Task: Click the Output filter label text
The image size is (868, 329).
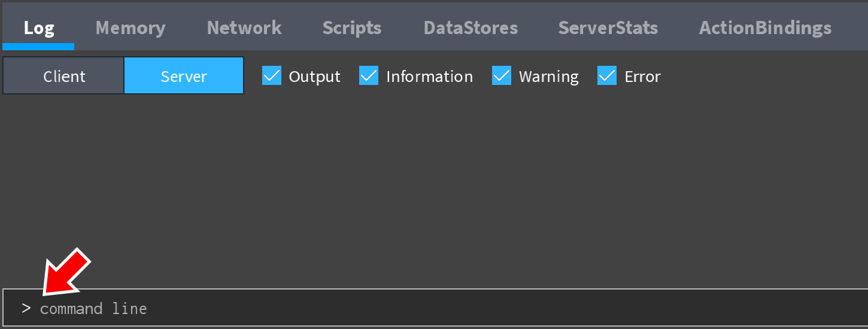Action: [314, 77]
